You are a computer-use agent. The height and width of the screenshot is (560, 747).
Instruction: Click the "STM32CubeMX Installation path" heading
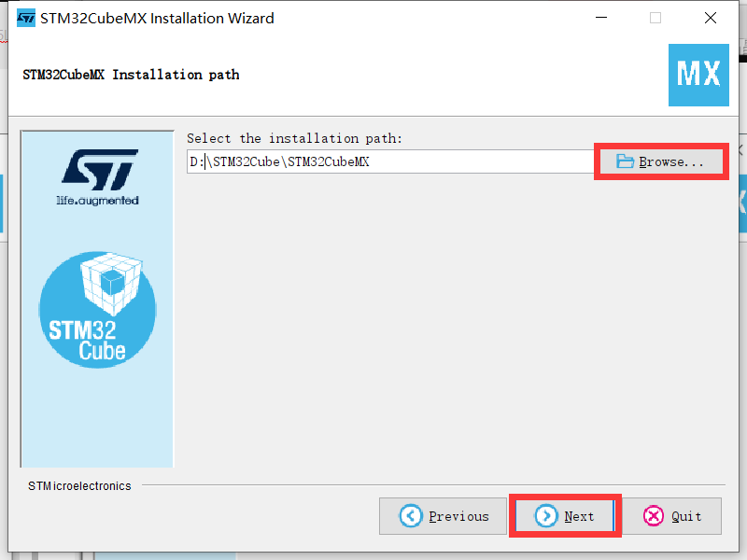[131, 75]
